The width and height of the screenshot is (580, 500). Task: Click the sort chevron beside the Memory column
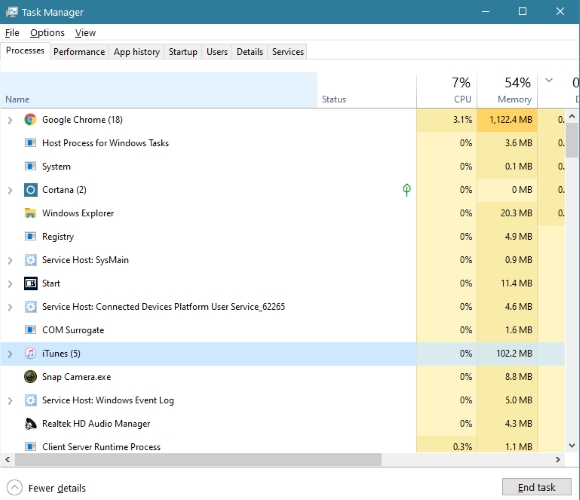549,80
